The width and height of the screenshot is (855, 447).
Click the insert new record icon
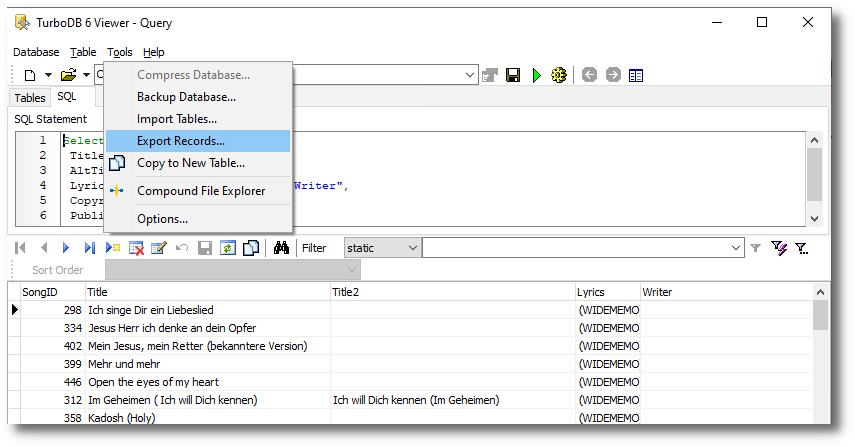tap(113, 248)
